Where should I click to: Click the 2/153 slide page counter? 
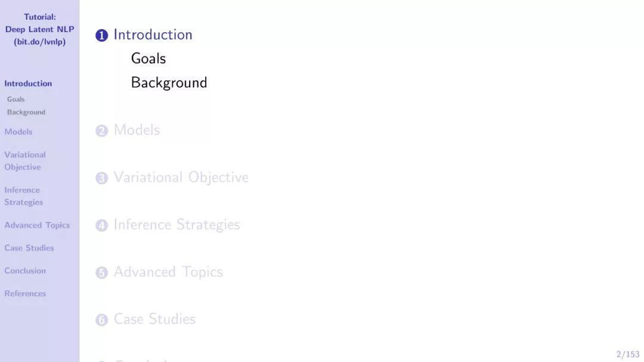pos(627,354)
